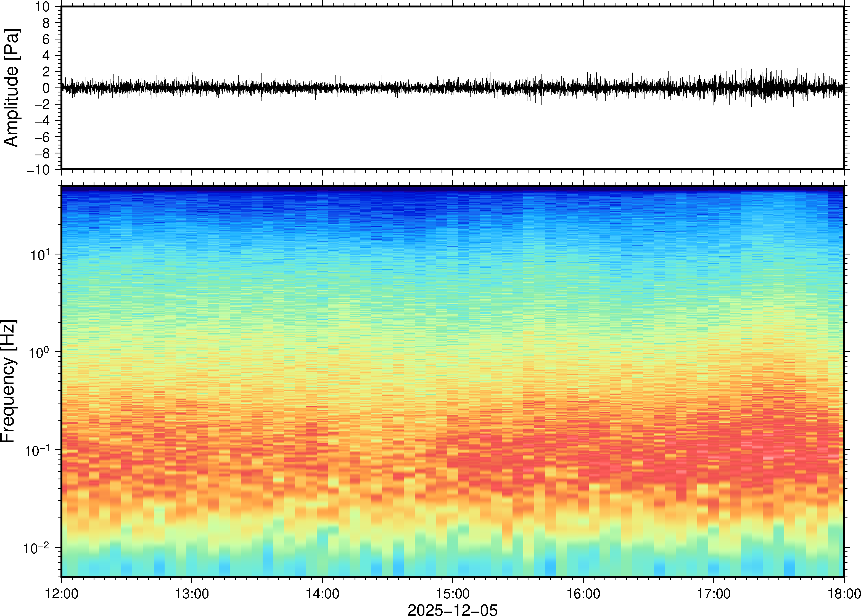Click the 2025-12-05 date label
The width and height of the screenshot is (861, 616).
452,610
